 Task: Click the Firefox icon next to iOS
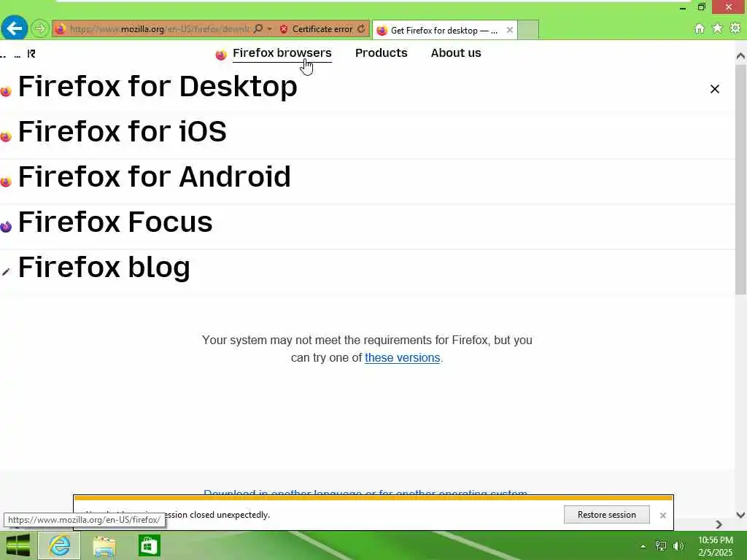pos(6,136)
